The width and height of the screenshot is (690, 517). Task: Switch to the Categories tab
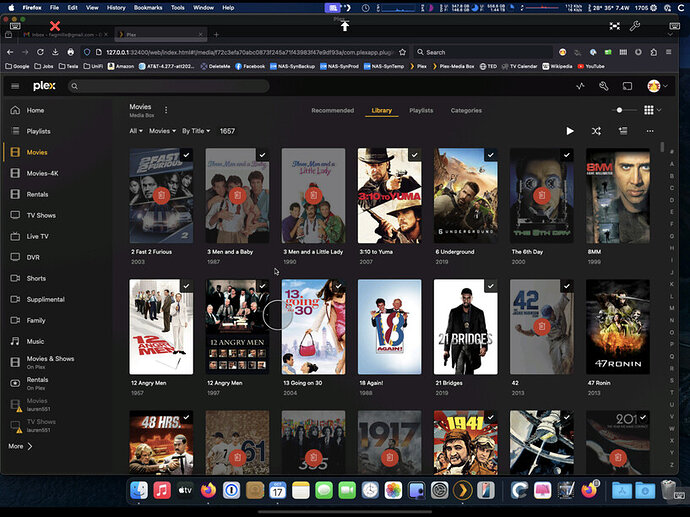[466, 110]
